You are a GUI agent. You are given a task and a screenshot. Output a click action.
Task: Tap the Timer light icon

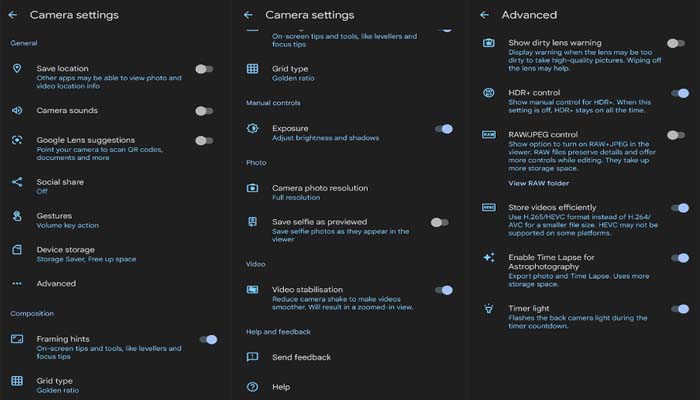(x=489, y=308)
